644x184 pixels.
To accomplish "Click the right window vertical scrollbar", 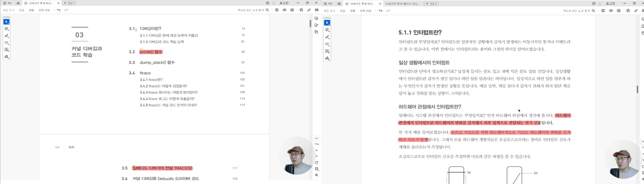I will 637,89.
